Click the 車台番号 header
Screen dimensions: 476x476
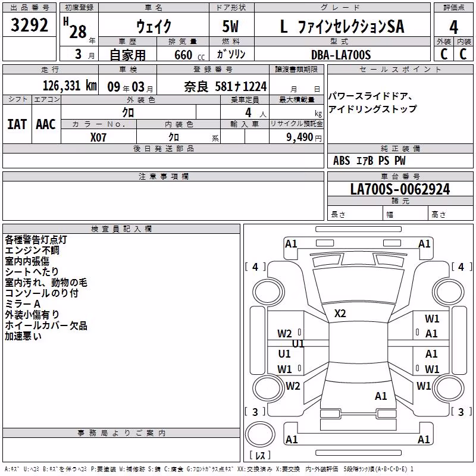(x=400, y=176)
